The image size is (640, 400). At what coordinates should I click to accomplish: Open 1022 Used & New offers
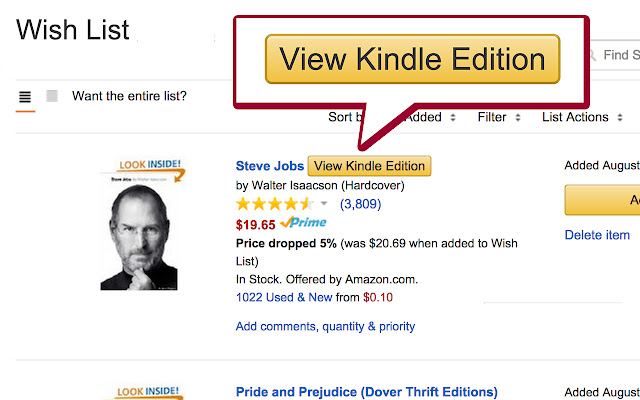point(284,297)
